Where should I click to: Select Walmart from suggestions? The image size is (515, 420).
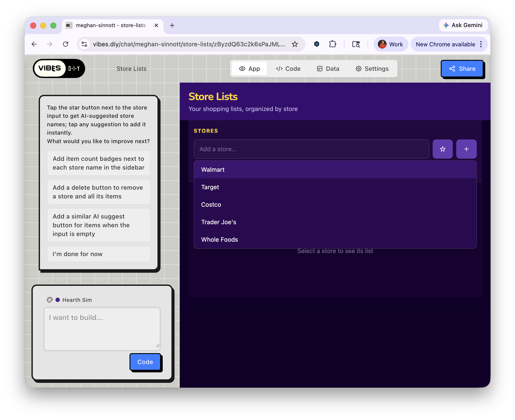335,170
